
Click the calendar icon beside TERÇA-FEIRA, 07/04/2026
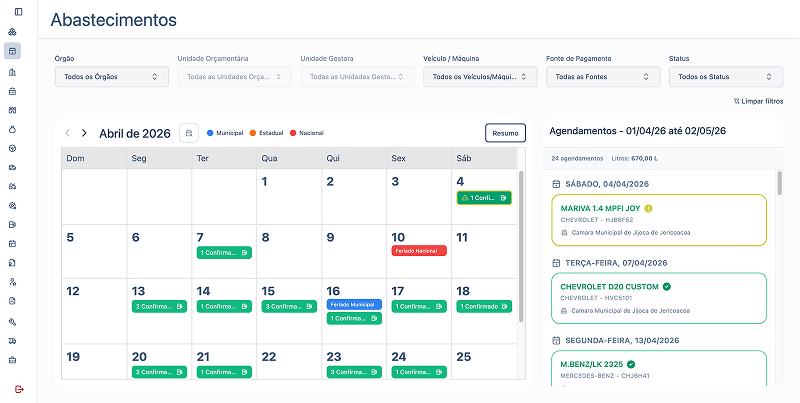(x=556, y=263)
